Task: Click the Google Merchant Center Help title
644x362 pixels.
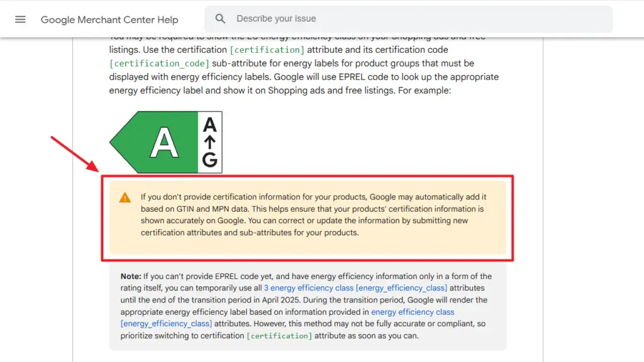Action: click(109, 19)
